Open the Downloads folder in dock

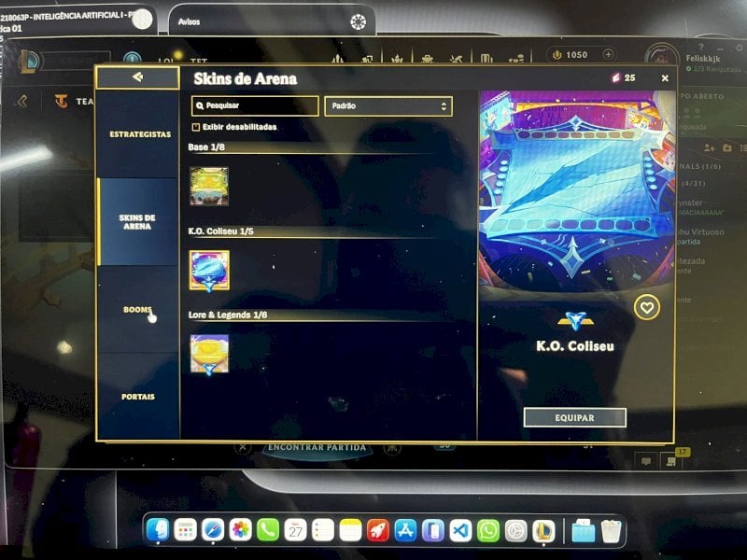(583, 531)
